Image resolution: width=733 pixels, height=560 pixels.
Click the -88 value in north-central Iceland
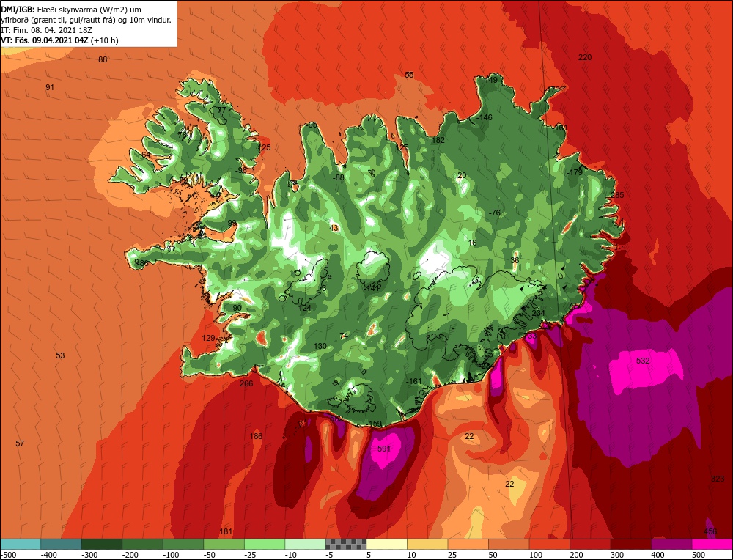[x=339, y=177]
